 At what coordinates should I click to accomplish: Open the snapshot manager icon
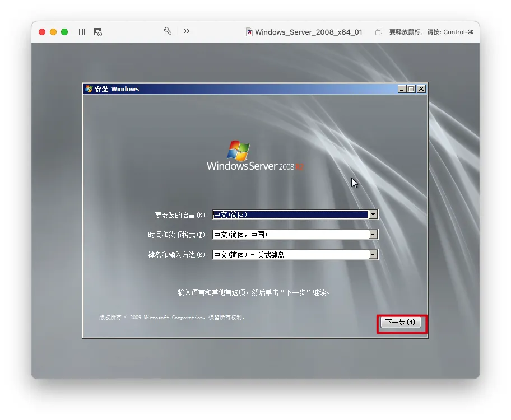(97, 32)
